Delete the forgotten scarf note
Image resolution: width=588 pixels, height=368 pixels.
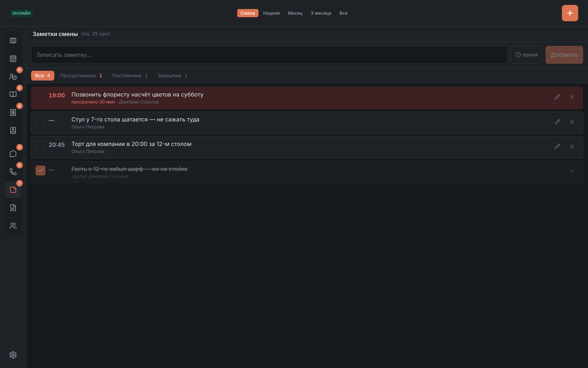click(x=572, y=172)
